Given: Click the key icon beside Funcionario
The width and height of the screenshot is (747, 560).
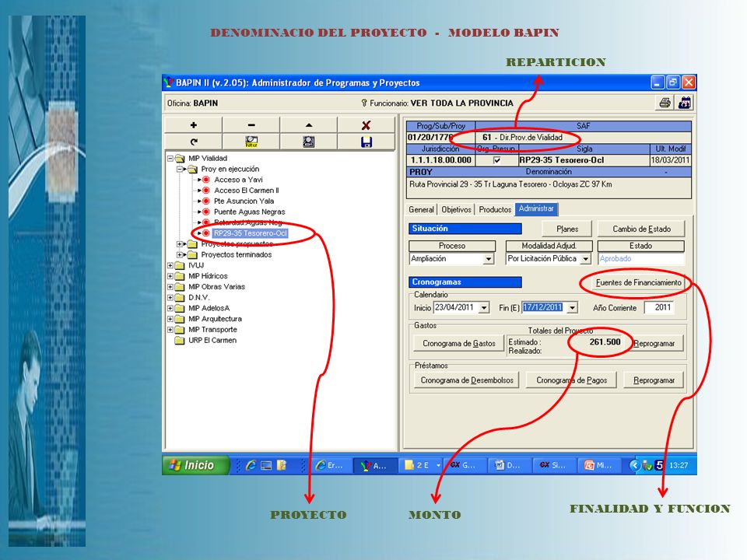Looking at the screenshot, I should tap(364, 103).
